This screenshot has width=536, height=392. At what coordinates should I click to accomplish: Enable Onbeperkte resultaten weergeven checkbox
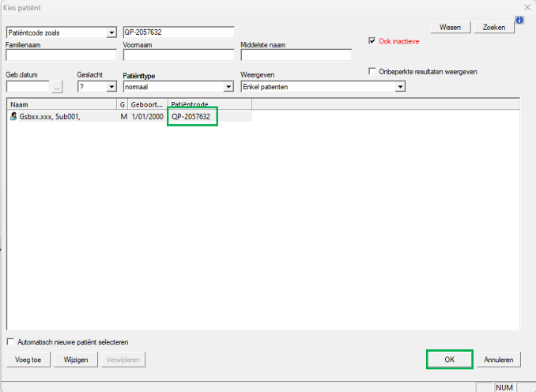click(x=373, y=72)
